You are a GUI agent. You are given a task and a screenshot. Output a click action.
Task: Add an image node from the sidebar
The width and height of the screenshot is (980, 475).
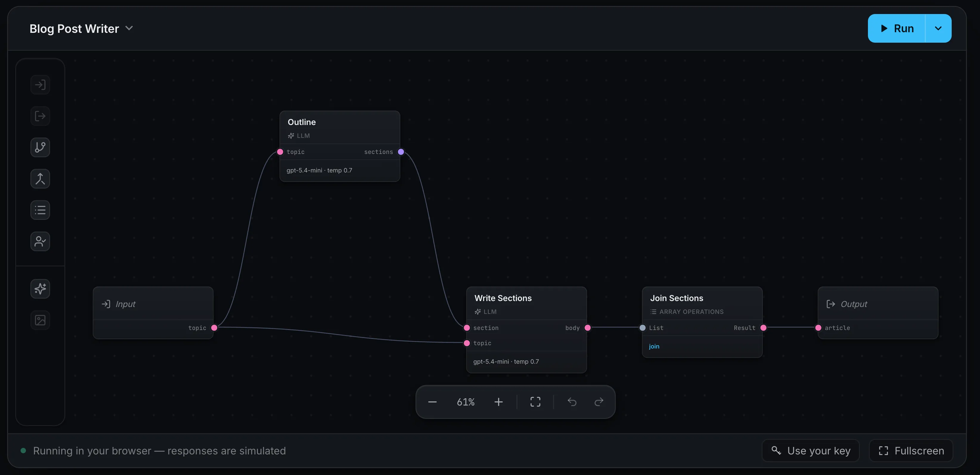pyautogui.click(x=40, y=320)
